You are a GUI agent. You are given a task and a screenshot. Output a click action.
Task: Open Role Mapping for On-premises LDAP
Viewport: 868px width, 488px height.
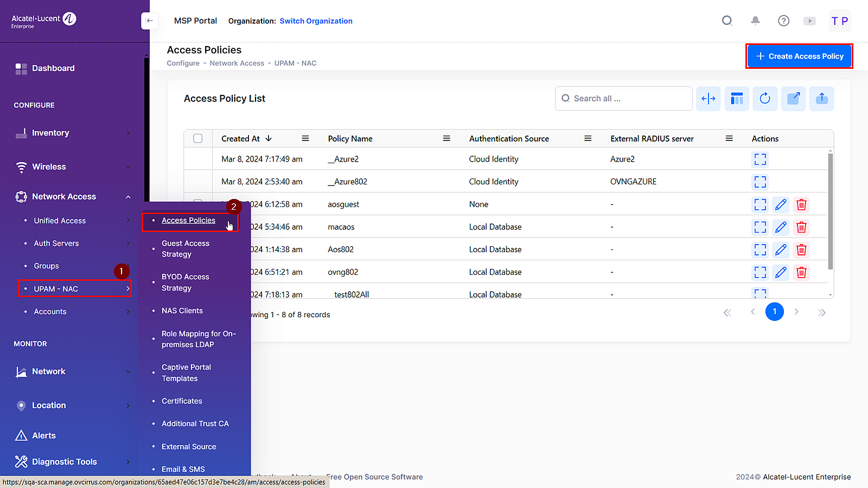tap(199, 339)
